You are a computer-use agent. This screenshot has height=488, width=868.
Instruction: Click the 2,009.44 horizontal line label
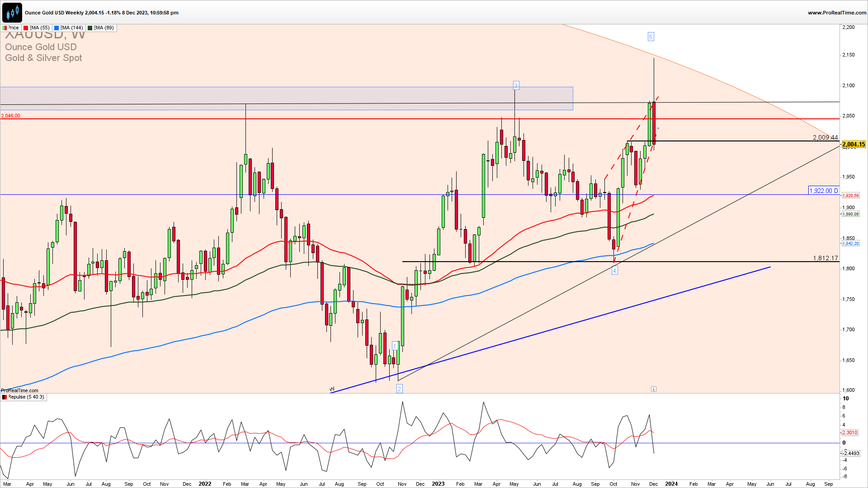click(825, 137)
